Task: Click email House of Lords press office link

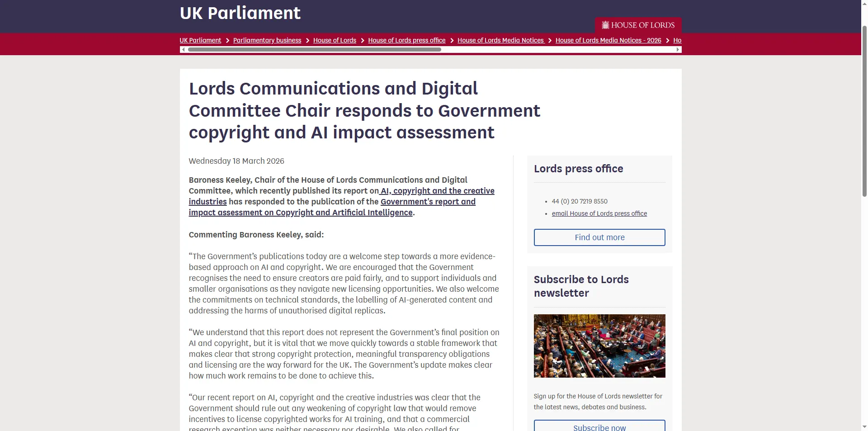Action: point(599,213)
